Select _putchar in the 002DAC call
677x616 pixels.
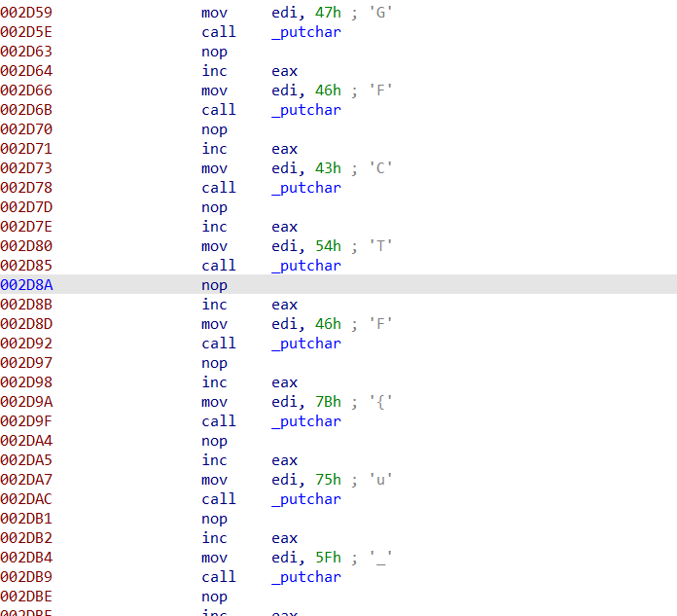[305, 499]
